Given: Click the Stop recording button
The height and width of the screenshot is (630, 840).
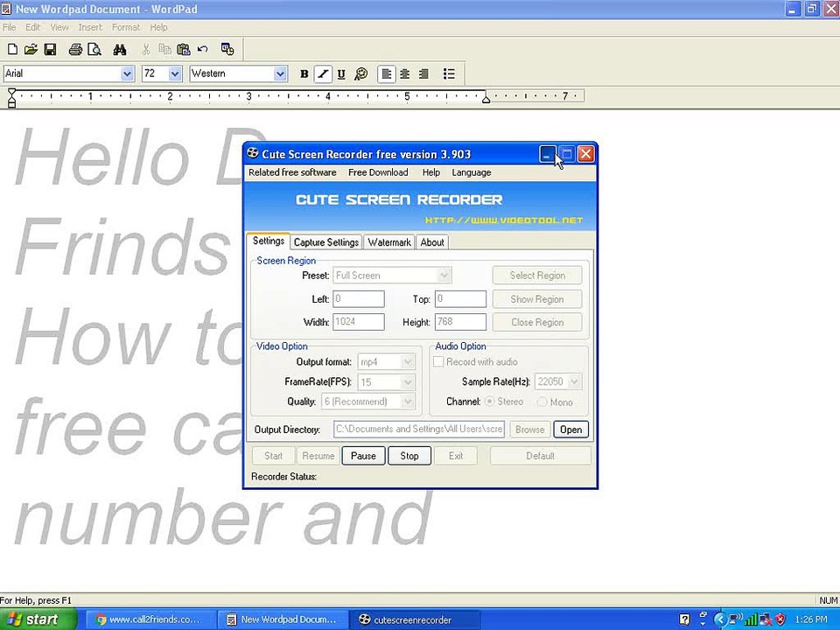Looking at the screenshot, I should point(409,456).
